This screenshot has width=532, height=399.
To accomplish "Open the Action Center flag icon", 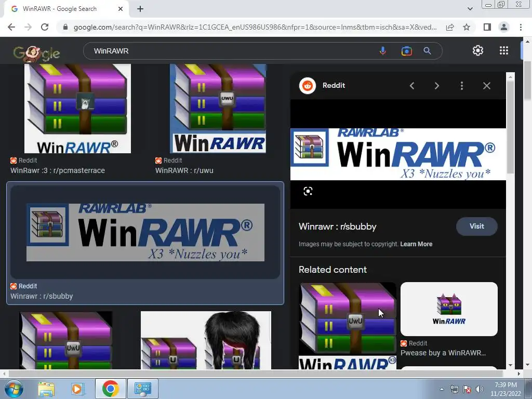I will point(467,389).
